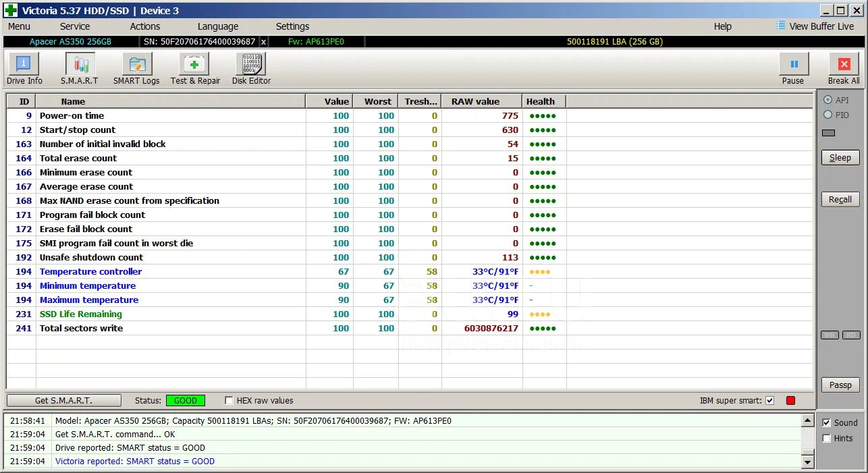Image resolution: width=868 pixels, height=473 pixels.
Task: Launch the Disk Editor
Action: pos(251,69)
